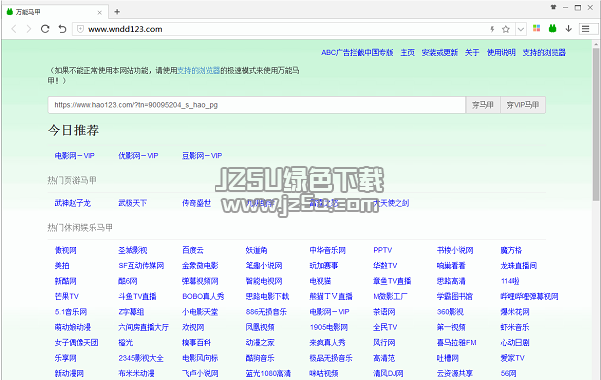Reload the page with the refresh icon
Viewport: 601px width, 380px height.
click(45, 29)
